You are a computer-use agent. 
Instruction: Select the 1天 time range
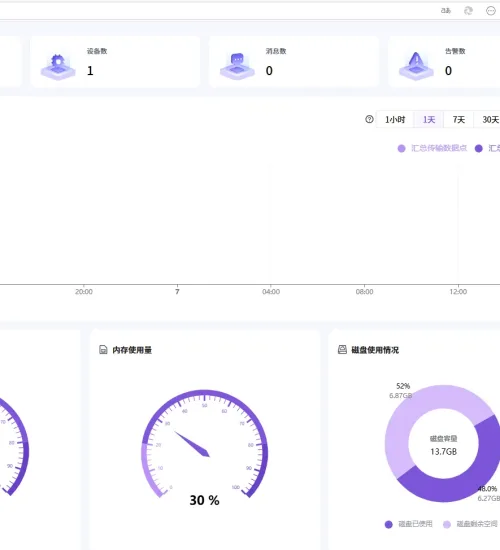point(429,120)
